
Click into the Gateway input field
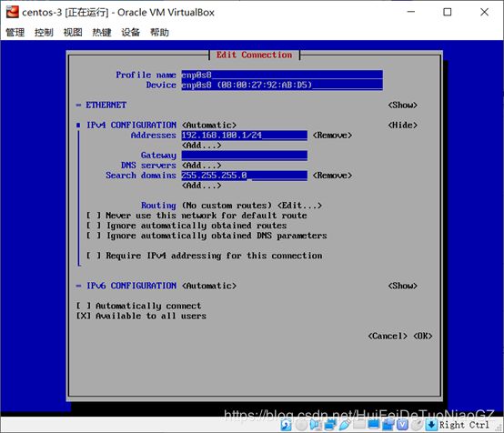pyautogui.click(x=245, y=156)
